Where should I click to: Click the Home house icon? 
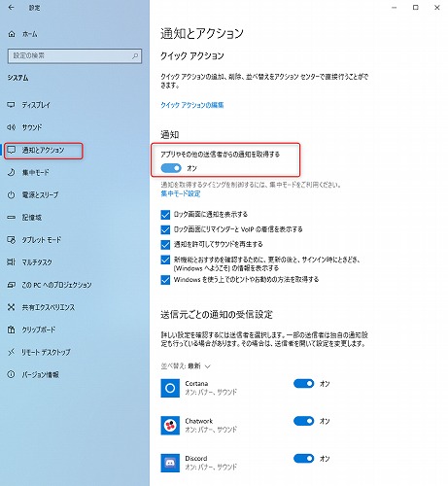[x=12, y=34]
